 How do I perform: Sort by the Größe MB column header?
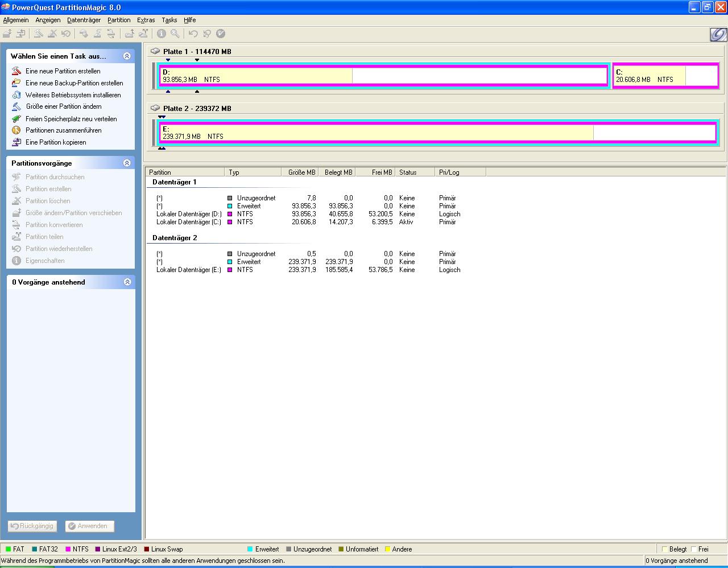tap(300, 172)
